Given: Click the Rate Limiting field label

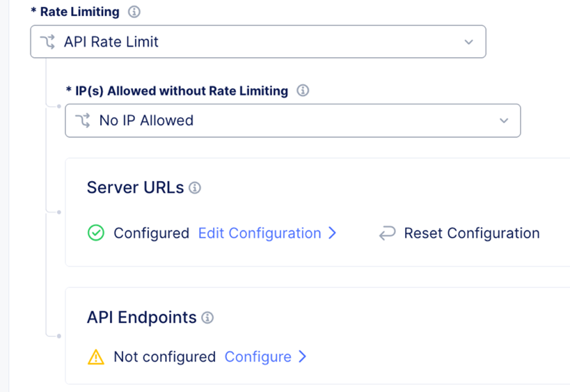Looking at the screenshot, I should coord(79,12).
